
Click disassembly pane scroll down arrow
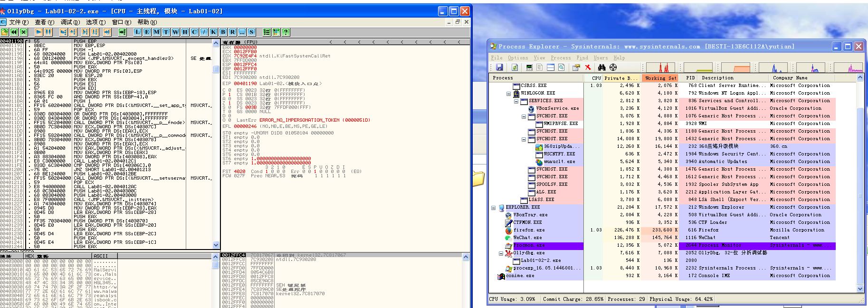216,245
